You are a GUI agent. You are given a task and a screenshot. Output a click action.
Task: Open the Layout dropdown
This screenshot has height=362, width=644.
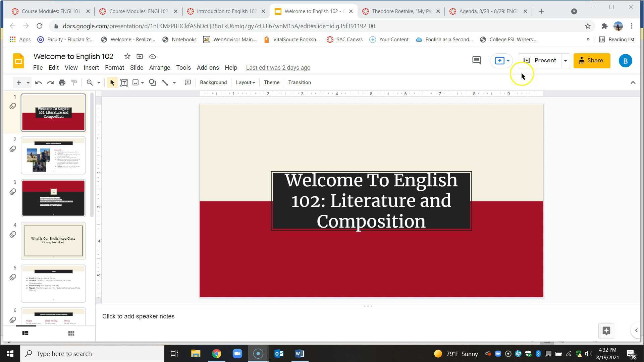[245, 82]
